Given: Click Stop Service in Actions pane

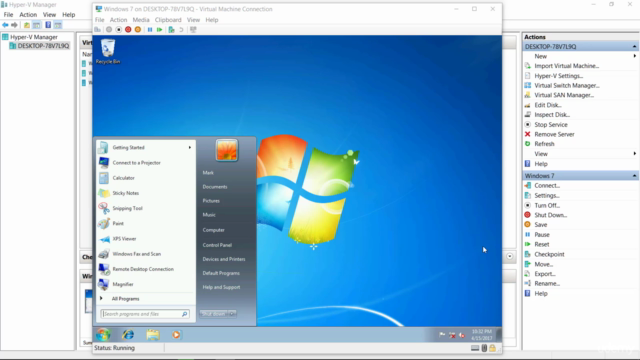Looking at the screenshot, I should pos(551,124).
